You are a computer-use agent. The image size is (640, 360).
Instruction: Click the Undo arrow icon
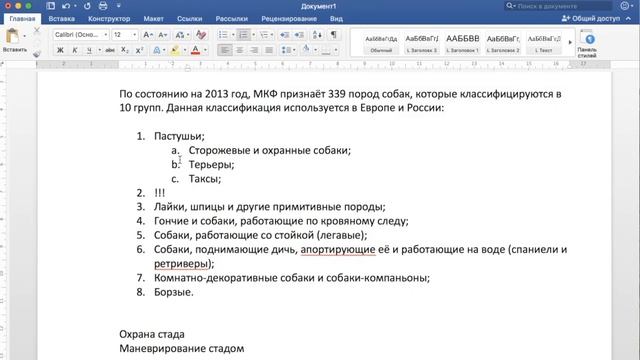pyautogui.click(x=66, y=6)
